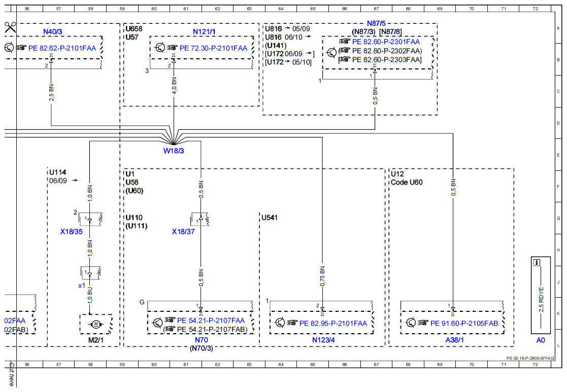This screenshot has width=567, height=392.
Task: Open the N70 component link
Action: pos(202,340)
